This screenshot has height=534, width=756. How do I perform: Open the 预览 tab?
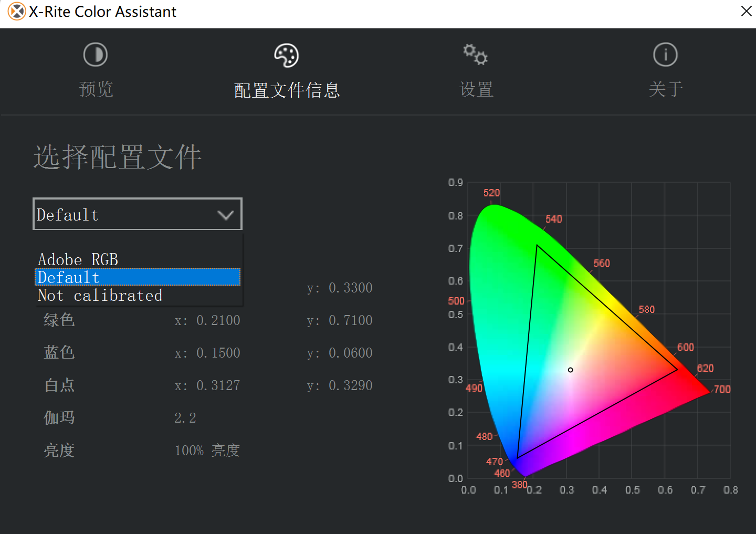pyautogui.click(x=96, y=89)
